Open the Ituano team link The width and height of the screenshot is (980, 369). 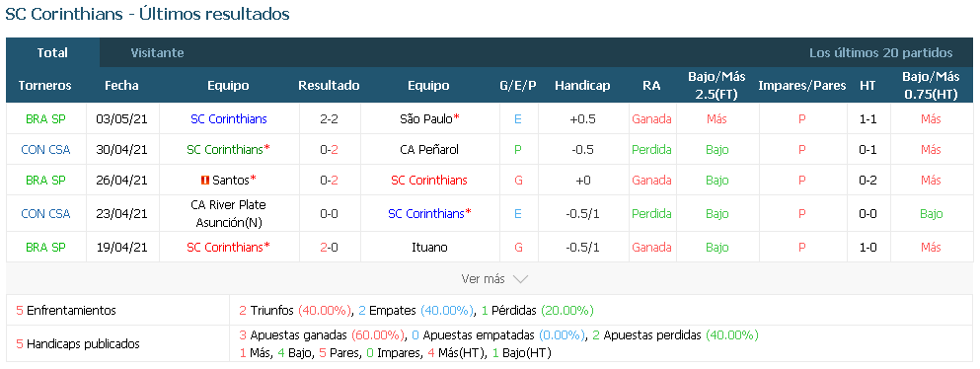(429, 248)
